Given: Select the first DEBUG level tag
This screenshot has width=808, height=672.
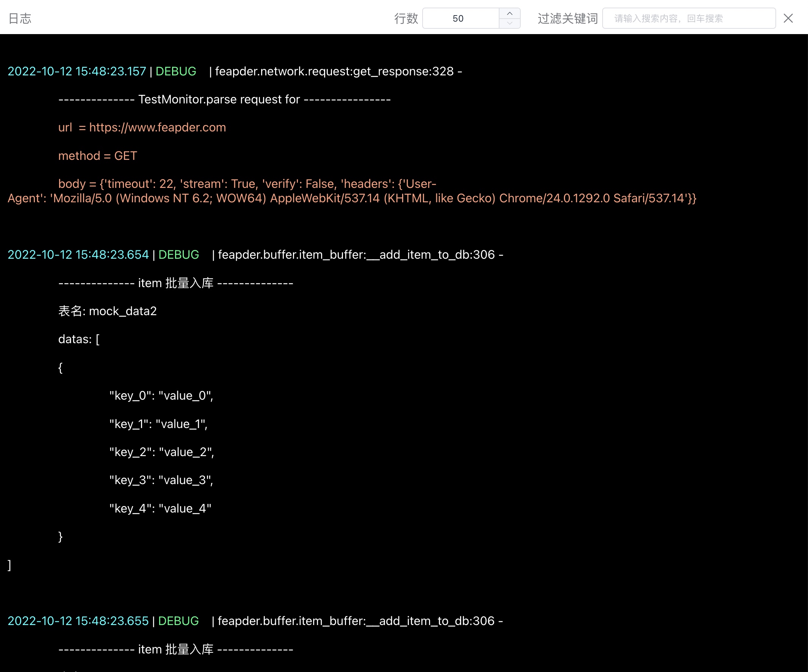Looking at the screenshot, I should (176, 71).
